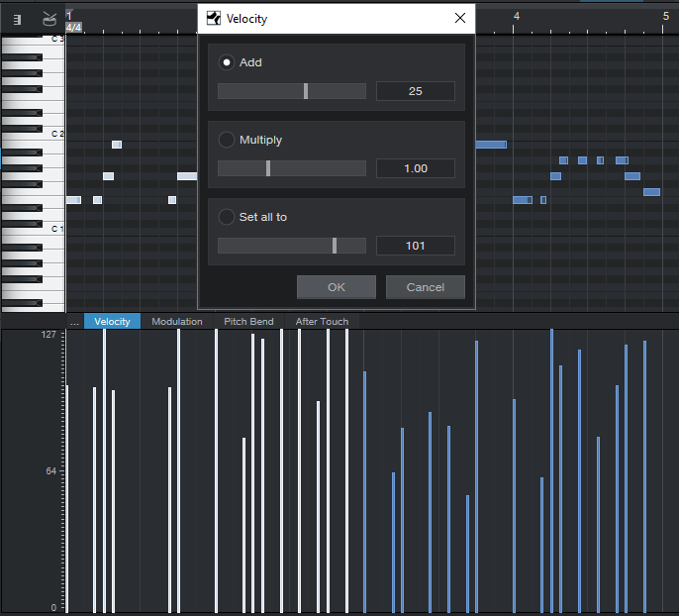Select the Set all to radio option
This screenshot has width=679, height=616.
coord(227,217)
